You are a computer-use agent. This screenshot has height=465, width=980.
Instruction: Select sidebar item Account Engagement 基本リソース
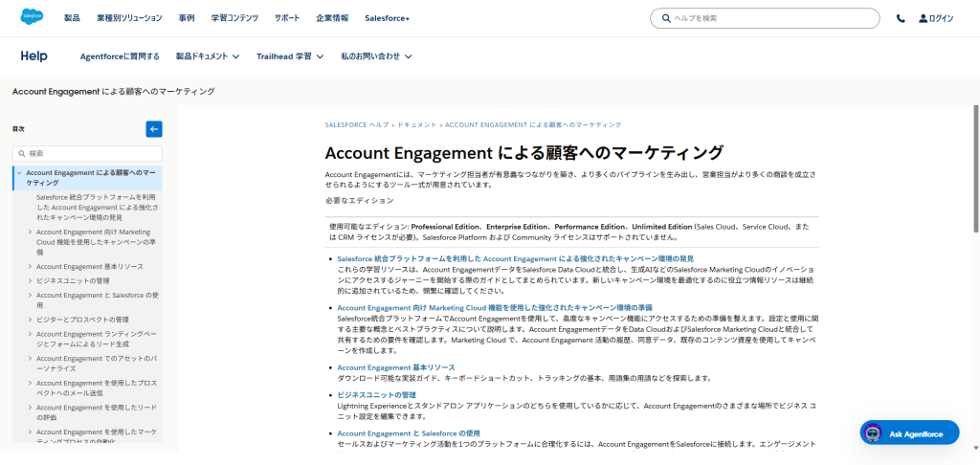89,267
